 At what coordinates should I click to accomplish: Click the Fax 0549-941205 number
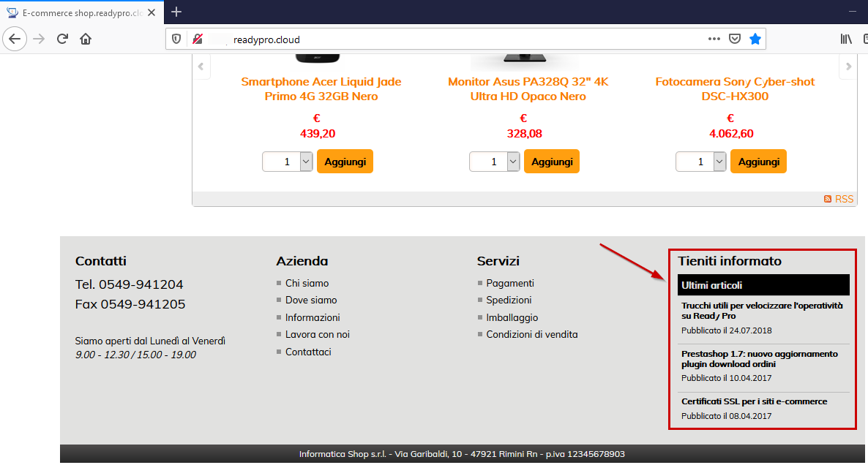click(130, 304)
